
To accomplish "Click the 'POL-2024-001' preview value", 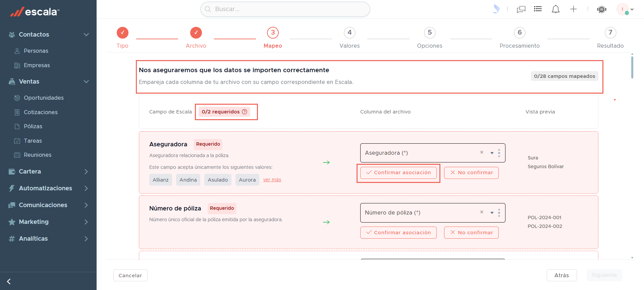I will point(544,217).
